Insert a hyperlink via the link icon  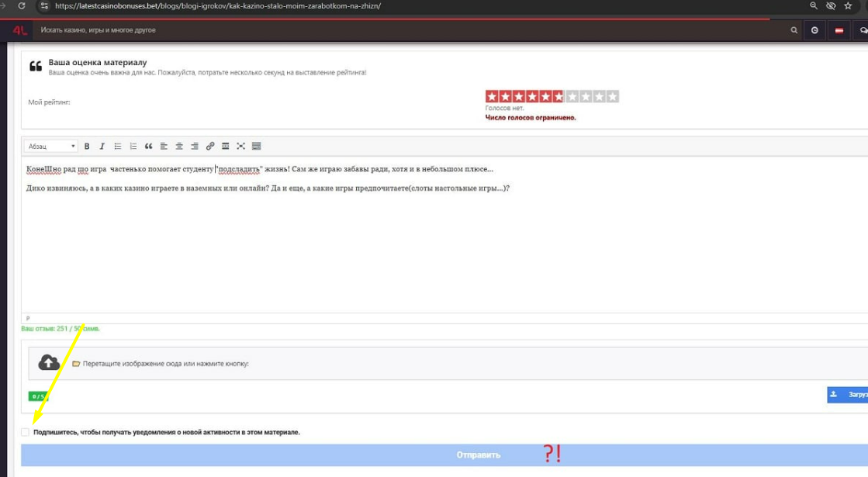tap(210, 147)
